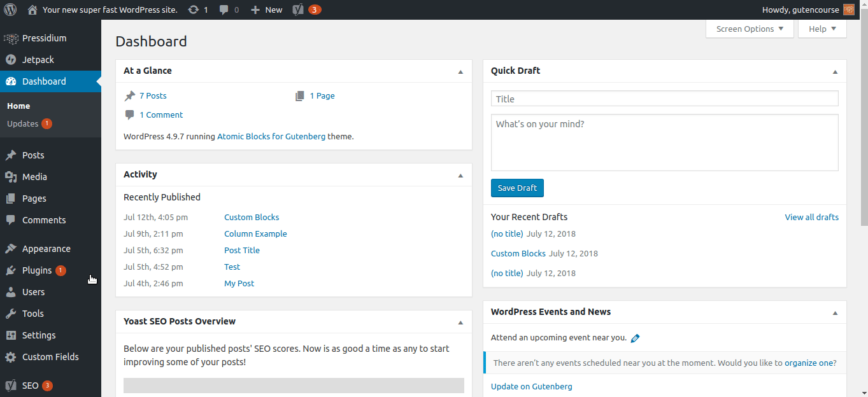Click the Dashboard gauge icon
The image size is (868, 397).
click(11, 81)
